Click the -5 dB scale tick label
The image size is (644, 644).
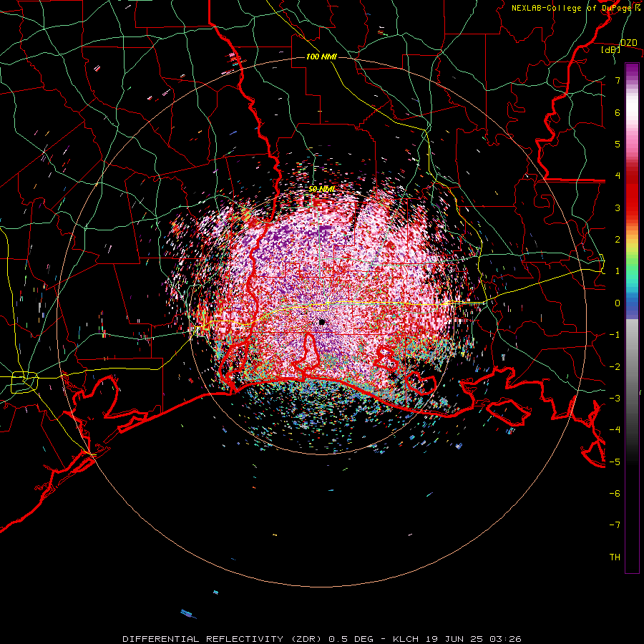click(615, 462)
